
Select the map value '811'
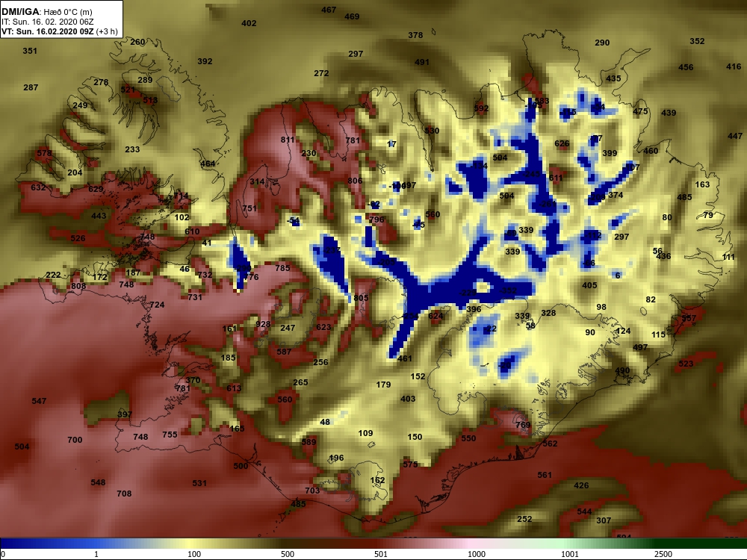pyautogui.click(x=288, y=140)
